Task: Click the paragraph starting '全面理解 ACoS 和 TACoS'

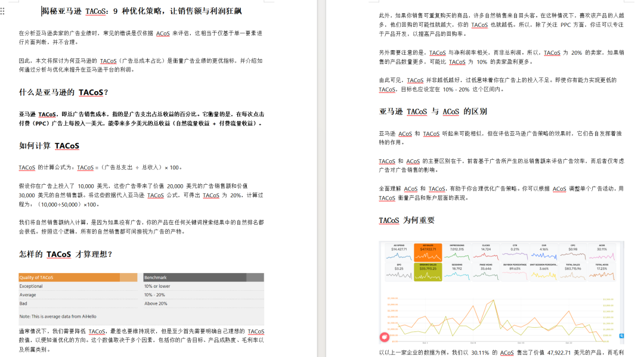Action: tap(501, 193)
